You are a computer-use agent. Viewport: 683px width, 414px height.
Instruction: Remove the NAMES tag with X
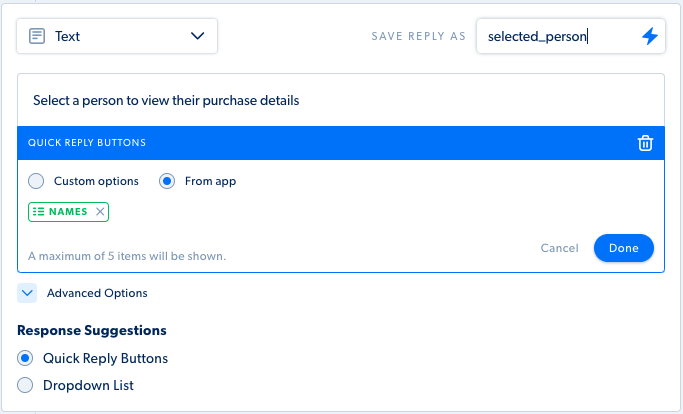100,212
